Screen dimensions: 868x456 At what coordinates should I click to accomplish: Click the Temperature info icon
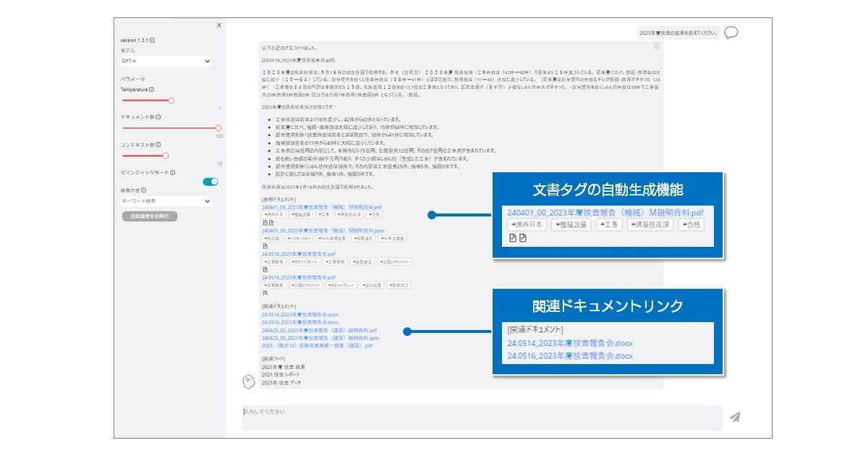point(152,90)
